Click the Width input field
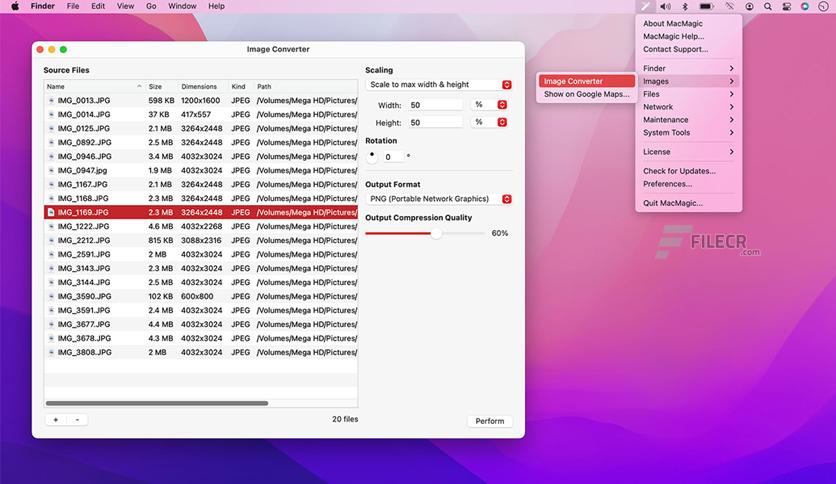Viewport: 836px width, 484px height. pos(436,105)
